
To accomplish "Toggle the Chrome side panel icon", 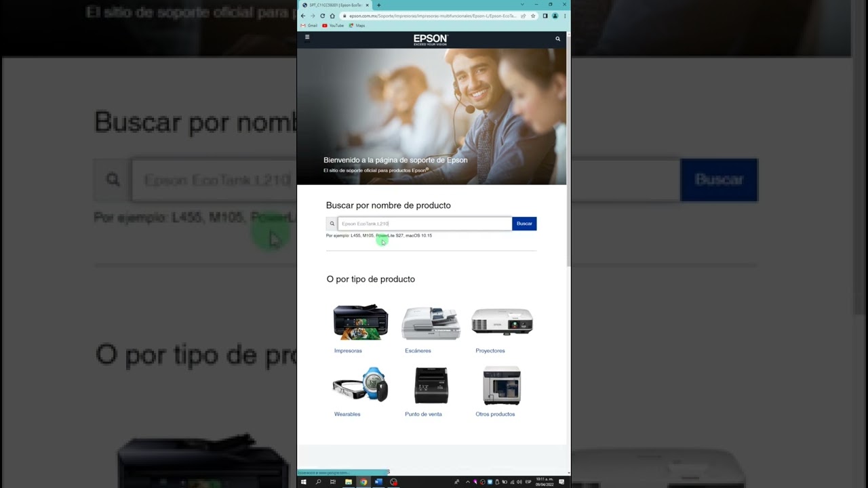I will point(545,16).
